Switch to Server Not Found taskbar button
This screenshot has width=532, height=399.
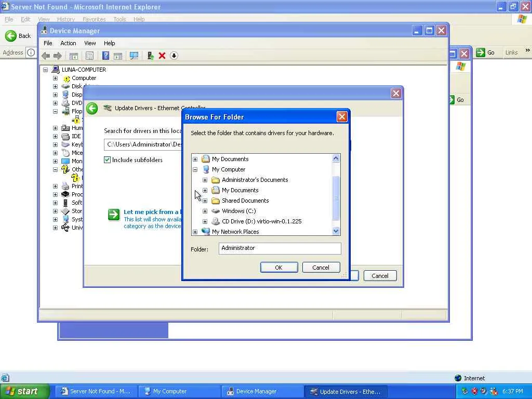coord(96,392)
